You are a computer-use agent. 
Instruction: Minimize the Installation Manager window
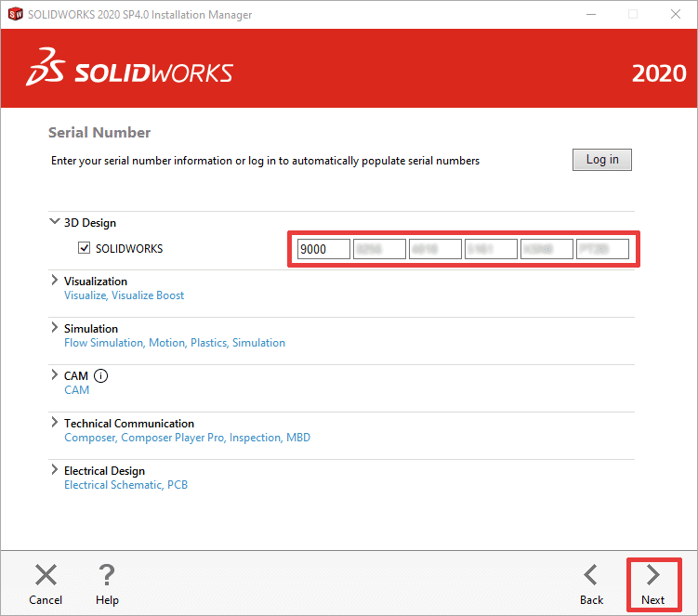[591, 14]
